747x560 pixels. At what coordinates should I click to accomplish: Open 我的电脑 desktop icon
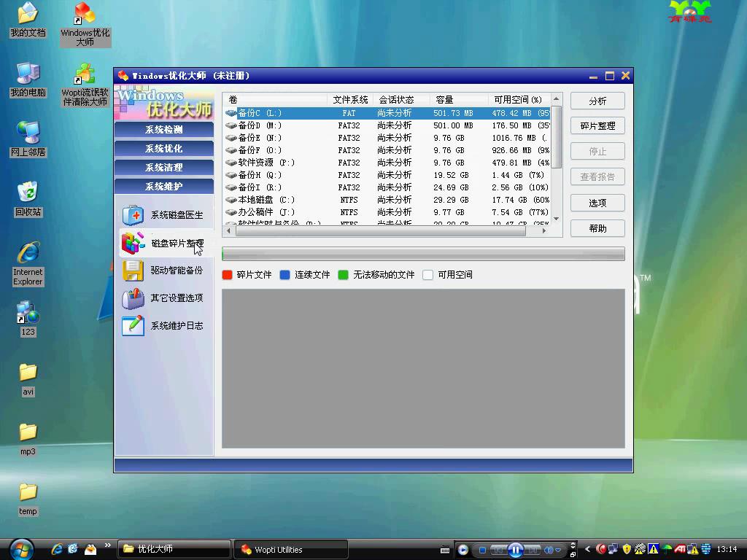click(x=28, y=79)
